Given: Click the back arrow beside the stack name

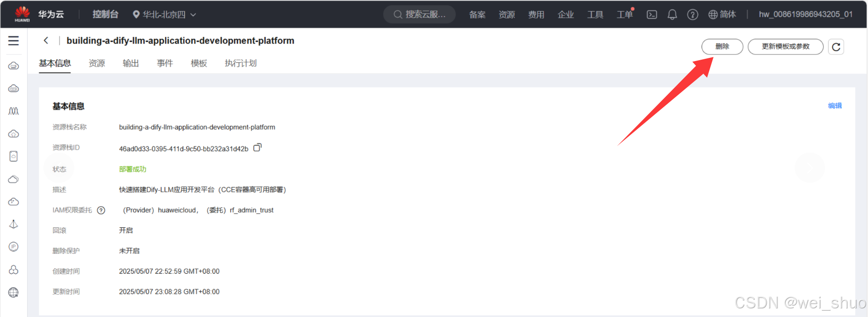Looking at the screenshot, I should tap(46, 40).
